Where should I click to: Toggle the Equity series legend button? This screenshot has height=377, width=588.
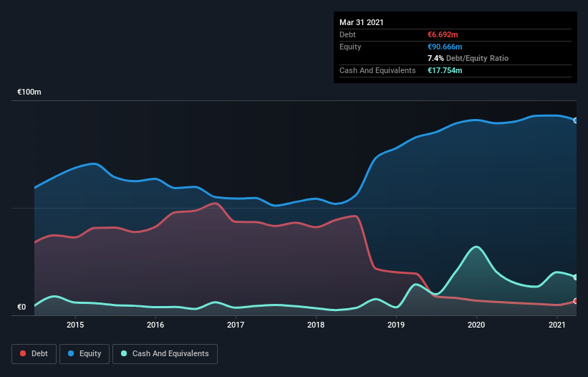85,354
